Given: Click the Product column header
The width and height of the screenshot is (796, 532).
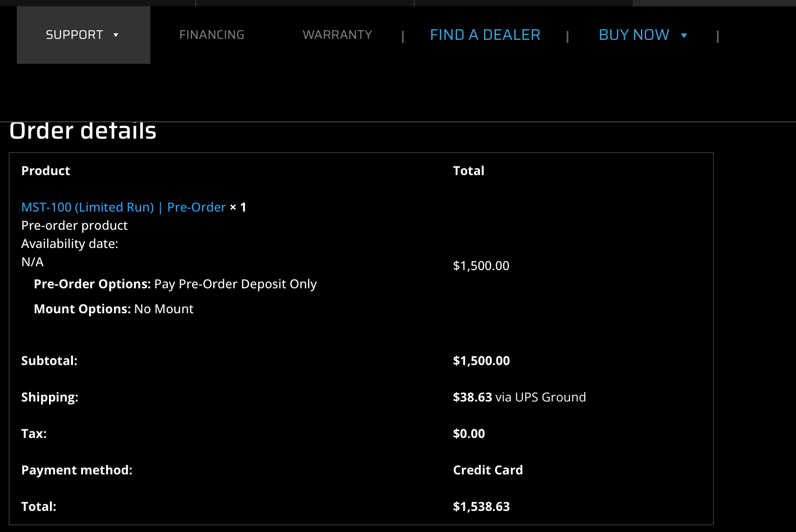Looking at the screenshot, I should point(46,171).
